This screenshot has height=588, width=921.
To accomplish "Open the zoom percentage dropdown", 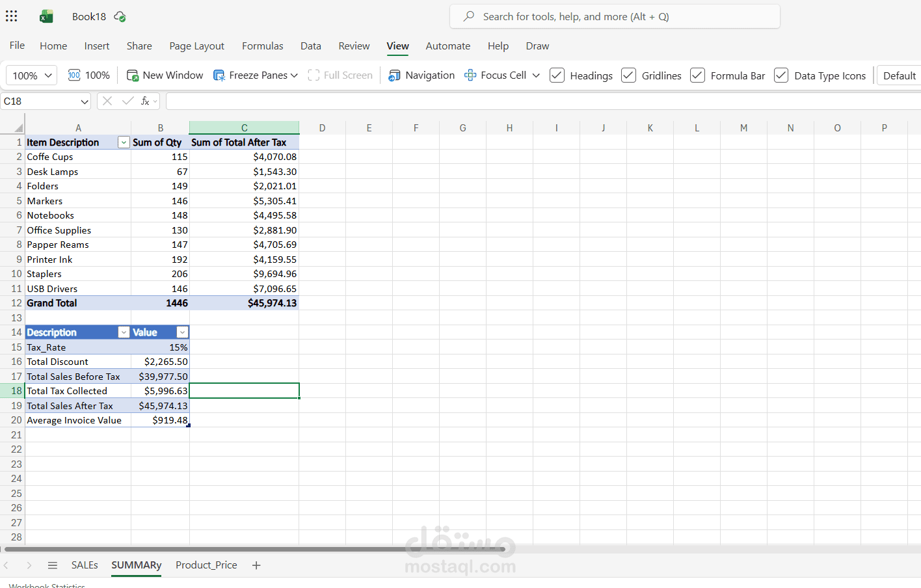I will pos(32,75).
